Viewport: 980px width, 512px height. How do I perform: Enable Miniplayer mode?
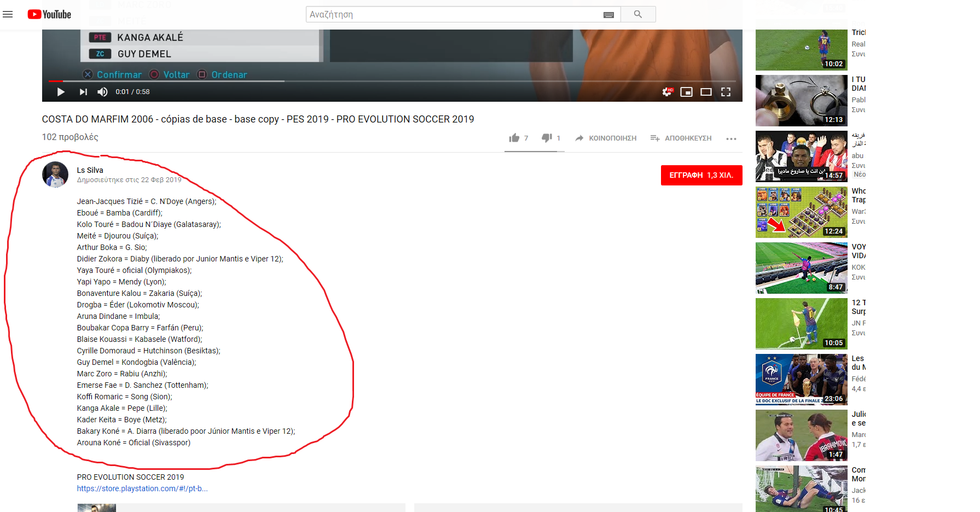(x=687, y=91)
